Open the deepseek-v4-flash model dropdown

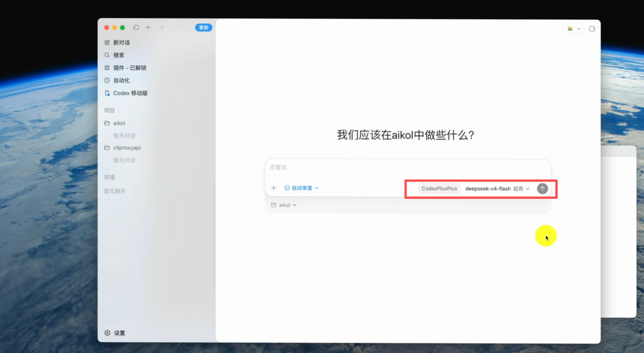pos(498,189)
